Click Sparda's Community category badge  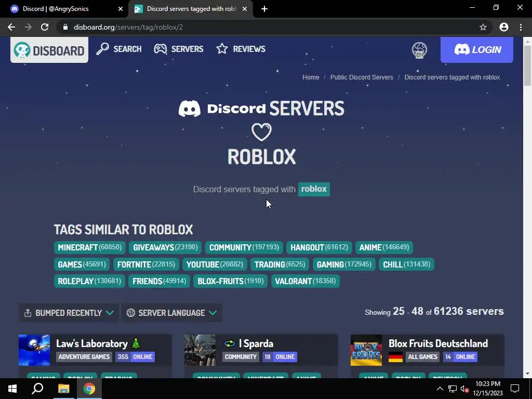[241, 357]
